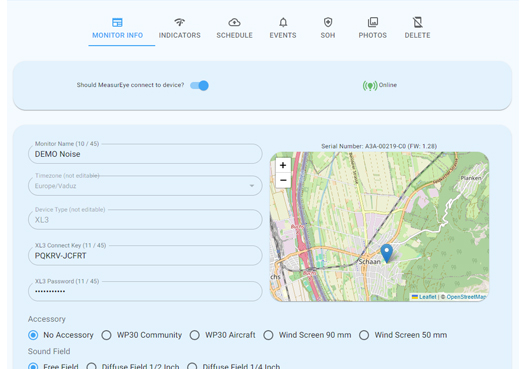Click the XL3 Connect Key field
Viewport: 526px width, 369px height.
(145, 256)
